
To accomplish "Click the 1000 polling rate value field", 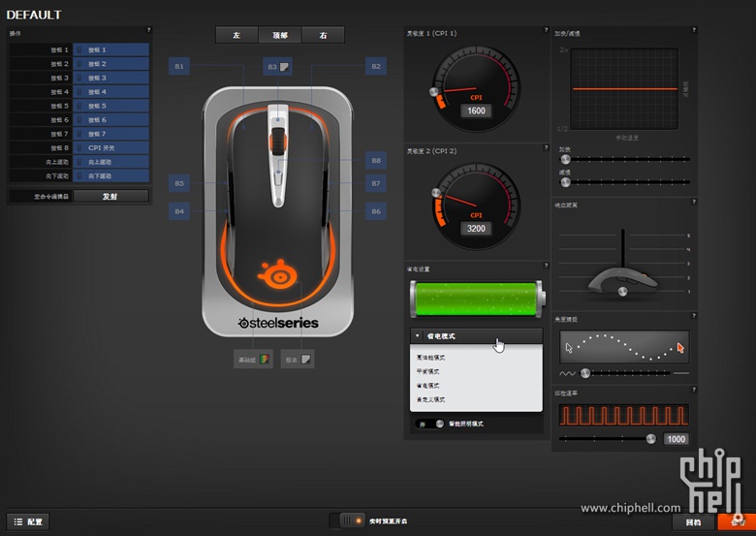I will click(676, 439).
